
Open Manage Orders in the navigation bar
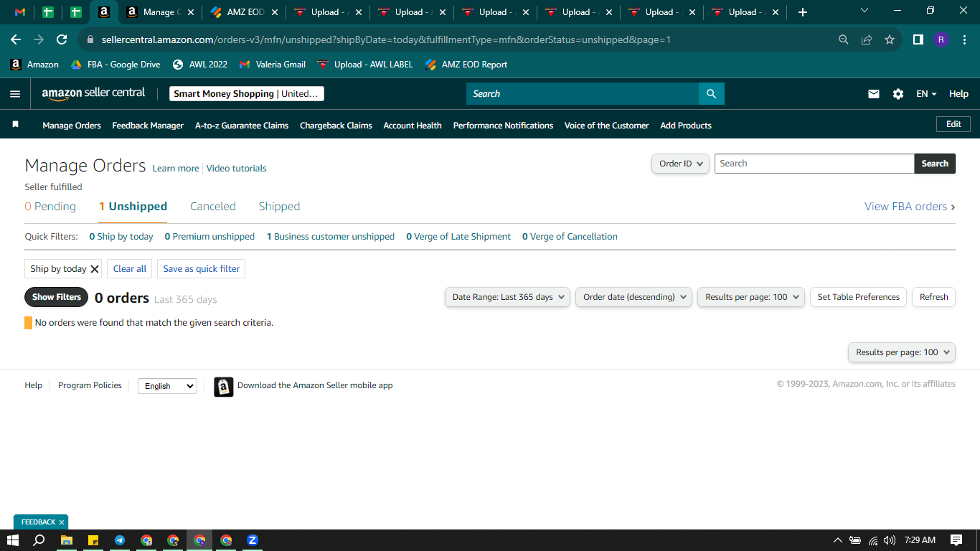[72, 126]
